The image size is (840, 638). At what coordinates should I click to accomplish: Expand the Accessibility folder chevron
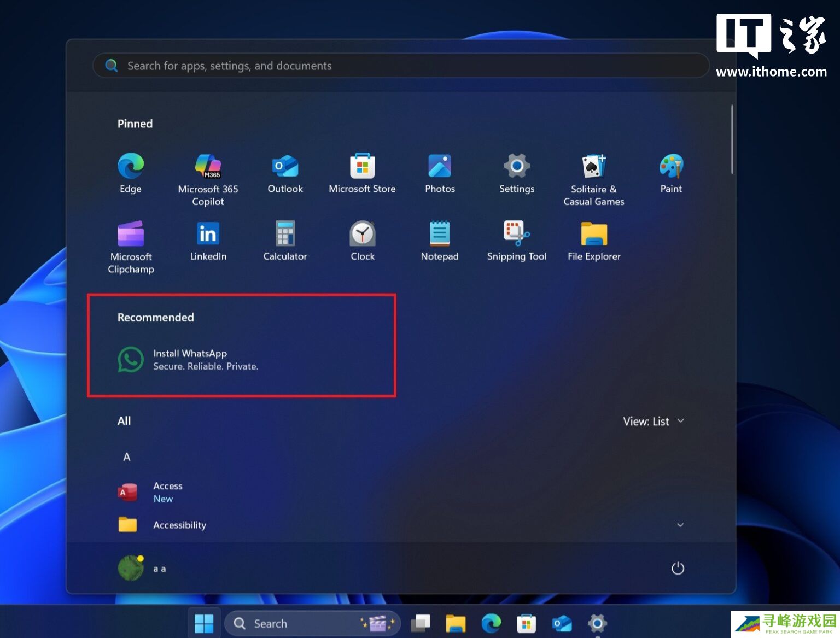point(680,525)
